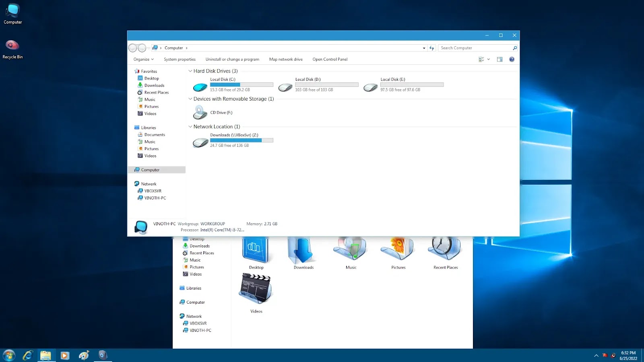Open the change view dropdown arrow

click(489, 59)
